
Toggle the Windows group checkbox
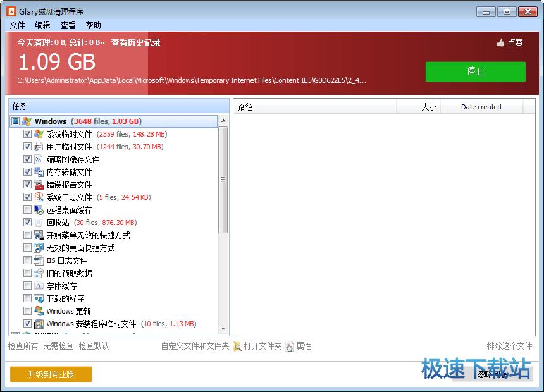(x=16, y=121)
